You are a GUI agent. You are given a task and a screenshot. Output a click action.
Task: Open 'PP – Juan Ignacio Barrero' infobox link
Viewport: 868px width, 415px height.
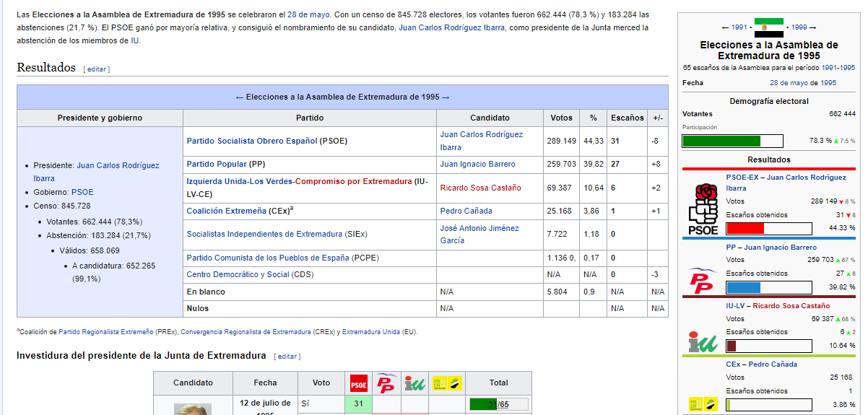coord(771,247)
